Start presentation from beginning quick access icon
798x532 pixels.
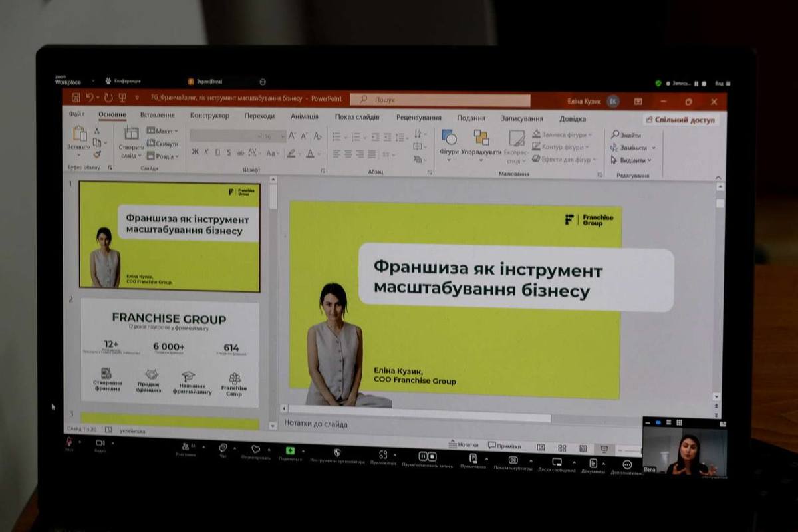click(x=122, y=98)
